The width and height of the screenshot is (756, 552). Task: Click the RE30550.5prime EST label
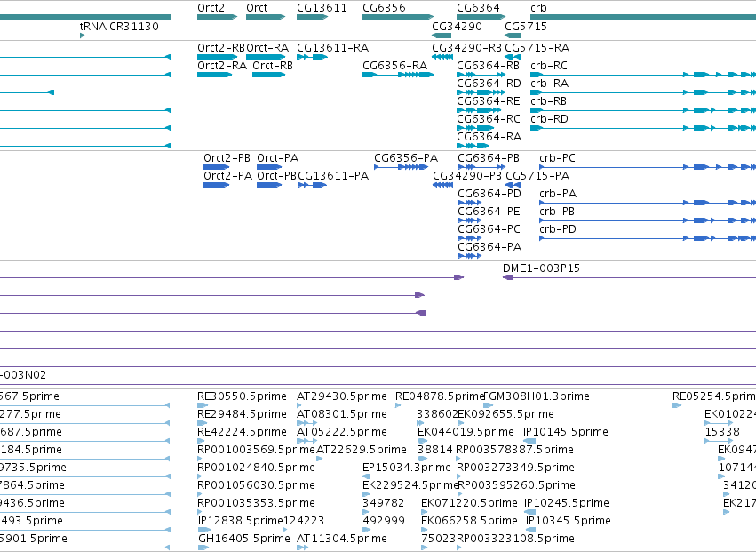[x=242, y=396]
